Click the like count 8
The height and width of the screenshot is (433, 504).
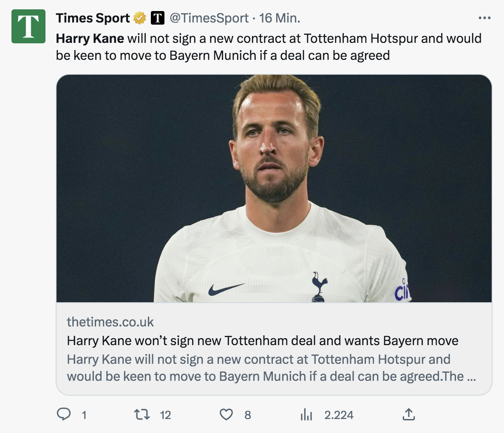click(248, 415)
